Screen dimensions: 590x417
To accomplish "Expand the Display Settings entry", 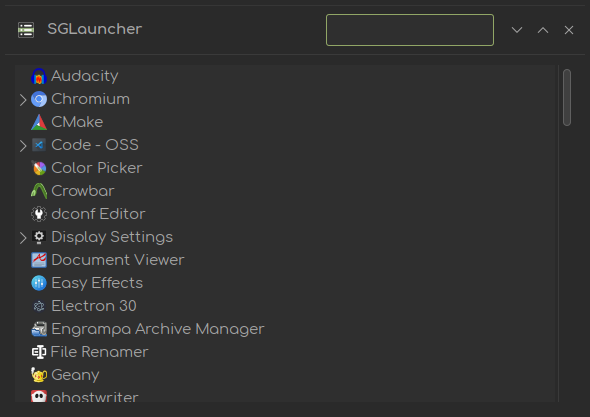I will (23, 237).
